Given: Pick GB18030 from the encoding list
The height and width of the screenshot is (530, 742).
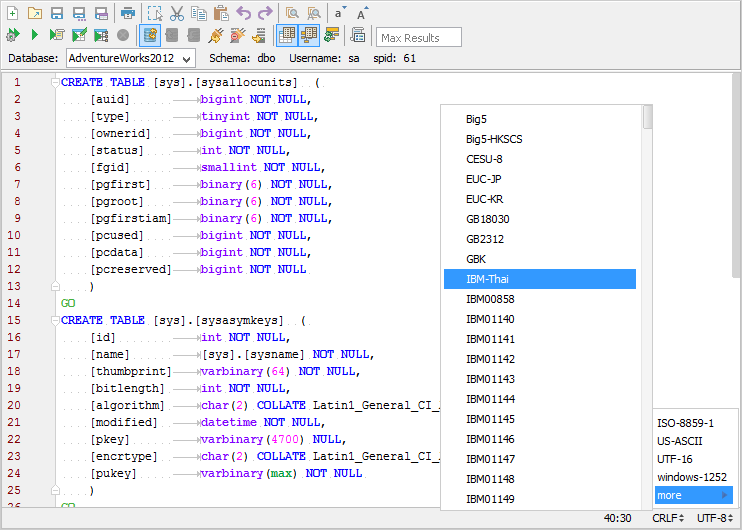Looking at the screenshot, I should pyautogui.click(x=540, y=219).
